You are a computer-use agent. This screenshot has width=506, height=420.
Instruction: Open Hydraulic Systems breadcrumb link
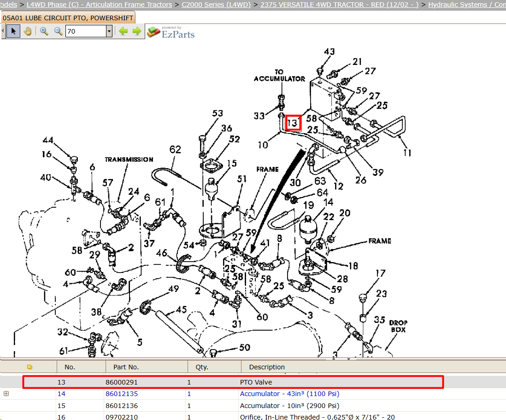tap(467, 5)
